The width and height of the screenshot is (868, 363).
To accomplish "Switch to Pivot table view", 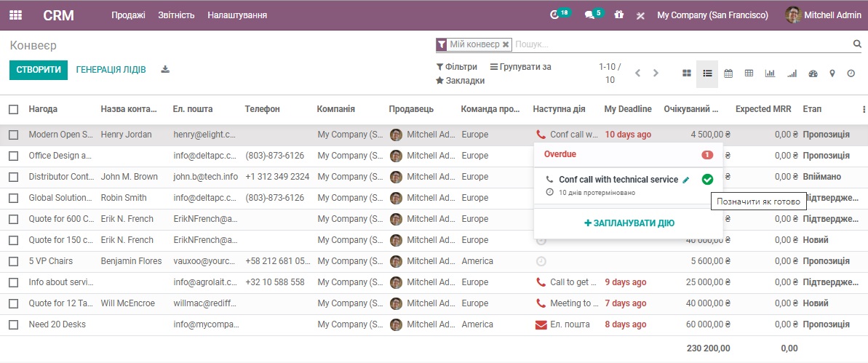I will [x=749, y=73].
